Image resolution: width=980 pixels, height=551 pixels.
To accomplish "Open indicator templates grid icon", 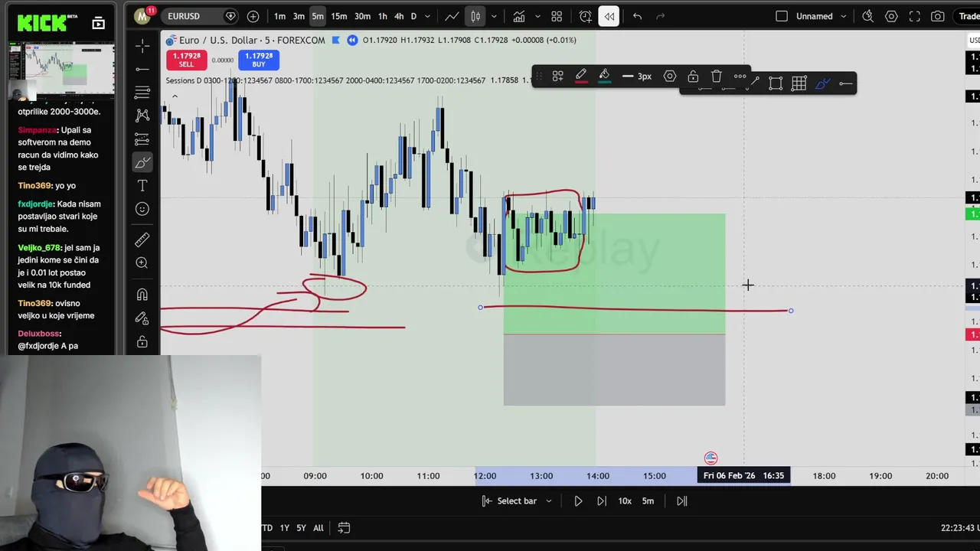I will coord(557,16).
